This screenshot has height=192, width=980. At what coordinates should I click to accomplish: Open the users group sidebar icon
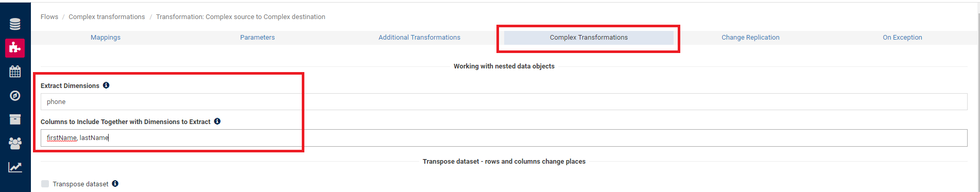15,144
